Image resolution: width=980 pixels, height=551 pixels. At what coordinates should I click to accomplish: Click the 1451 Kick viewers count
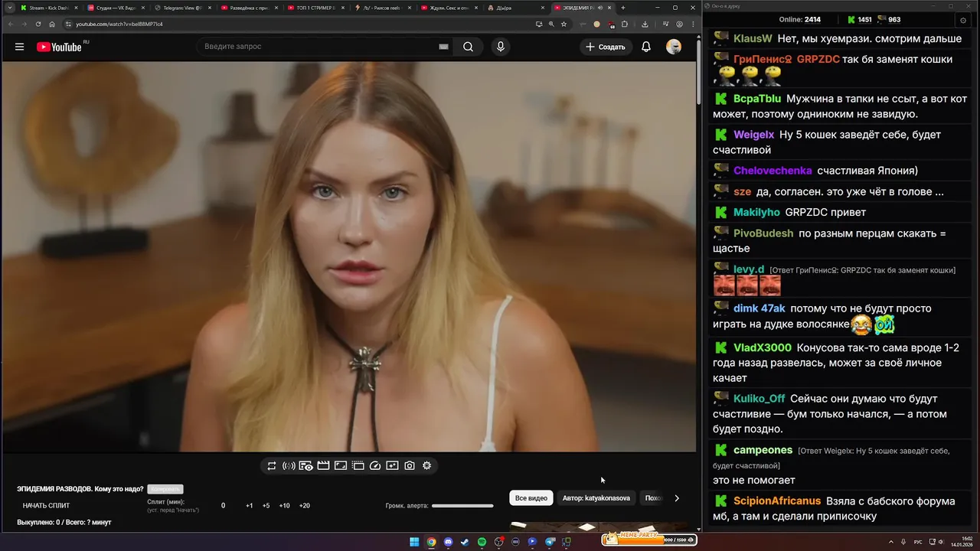(x=865, y=19)
